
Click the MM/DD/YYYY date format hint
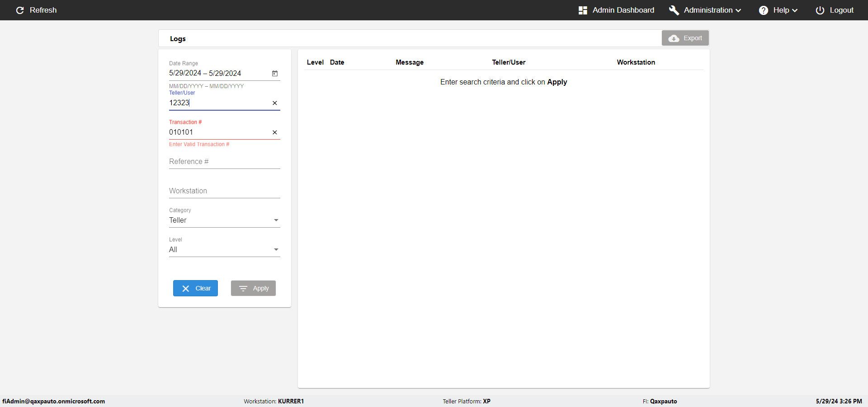coord(207,86)
